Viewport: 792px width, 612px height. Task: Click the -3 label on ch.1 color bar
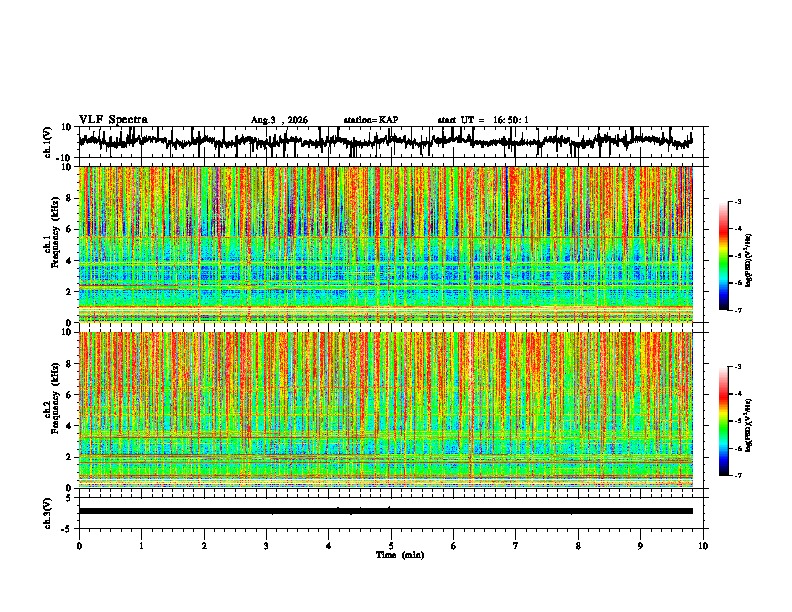738,201
